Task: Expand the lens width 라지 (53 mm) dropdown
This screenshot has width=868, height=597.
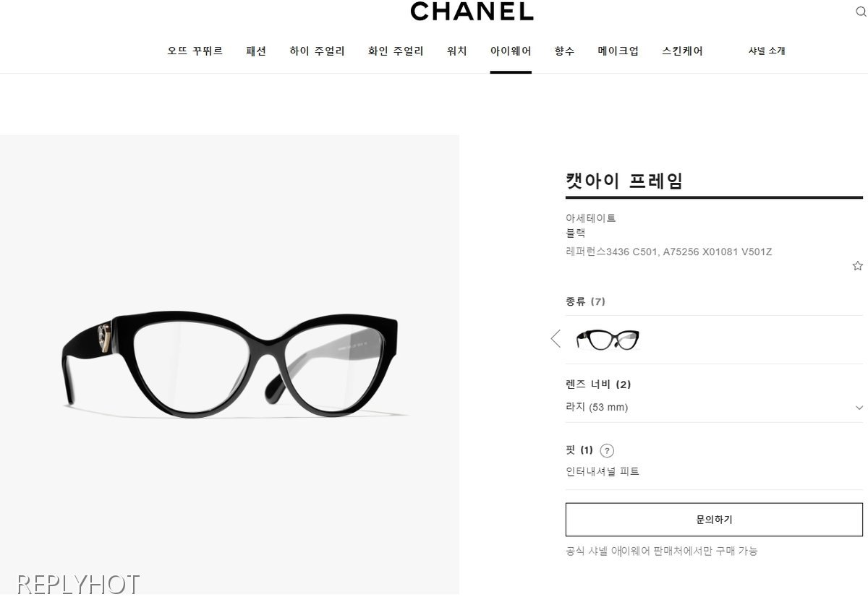Action: click(714, 407)
